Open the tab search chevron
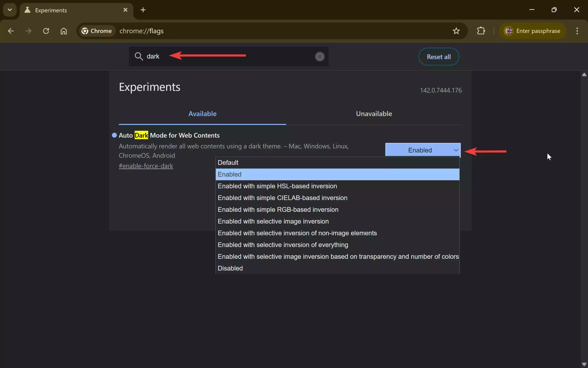 tap(9, 10)
